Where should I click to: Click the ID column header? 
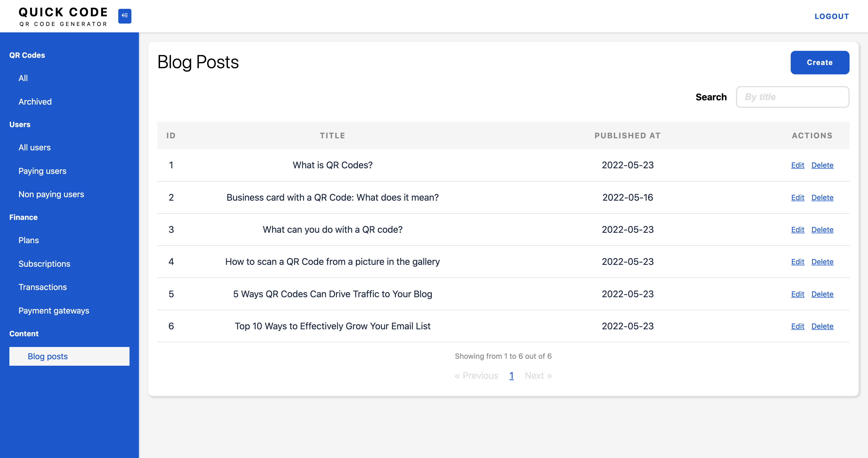171,135
